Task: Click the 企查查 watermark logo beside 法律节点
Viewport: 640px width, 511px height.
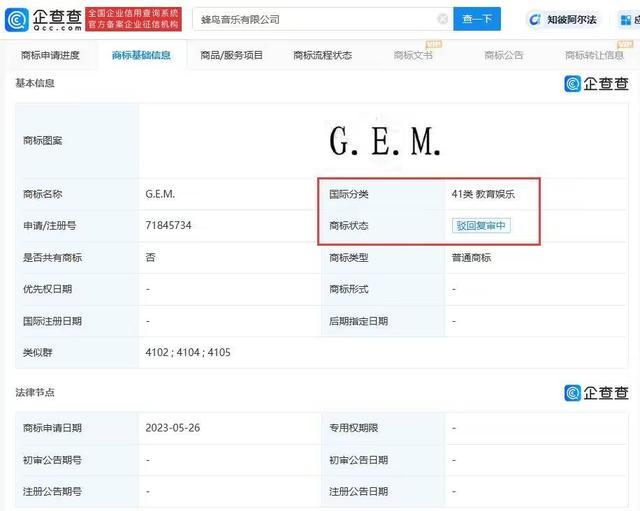Action: point(597,393)
